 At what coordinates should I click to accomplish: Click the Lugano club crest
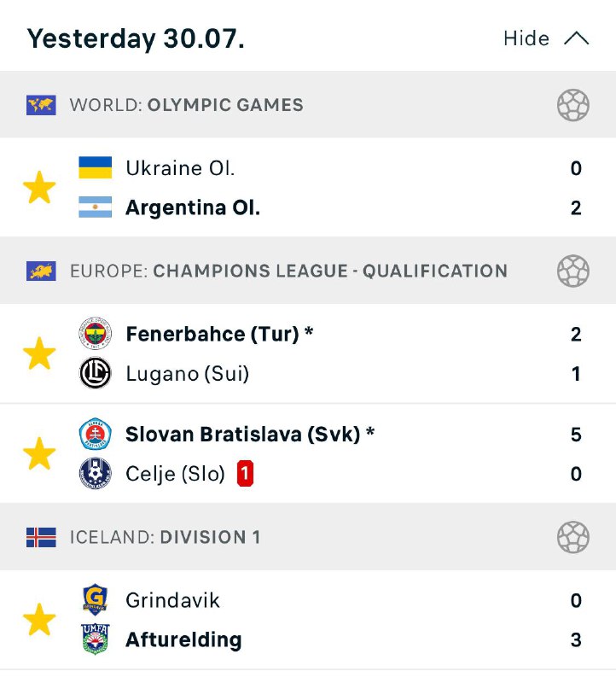[x=95, y=374]
